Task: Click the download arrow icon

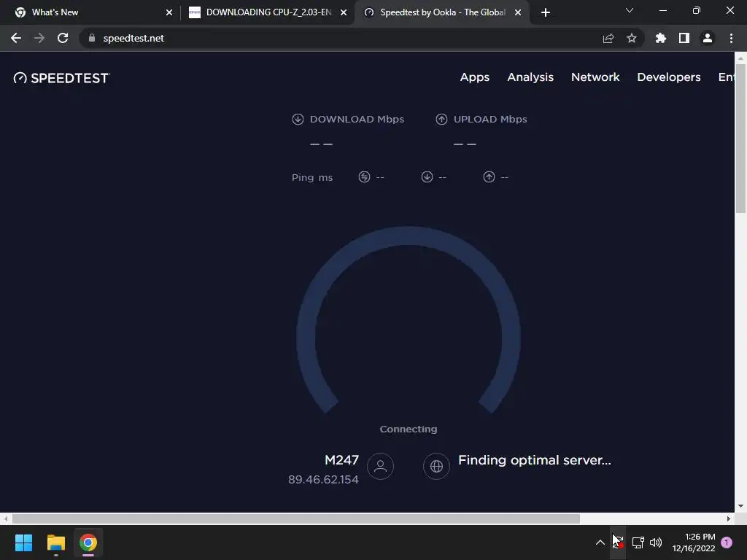Action: (298, 119)
